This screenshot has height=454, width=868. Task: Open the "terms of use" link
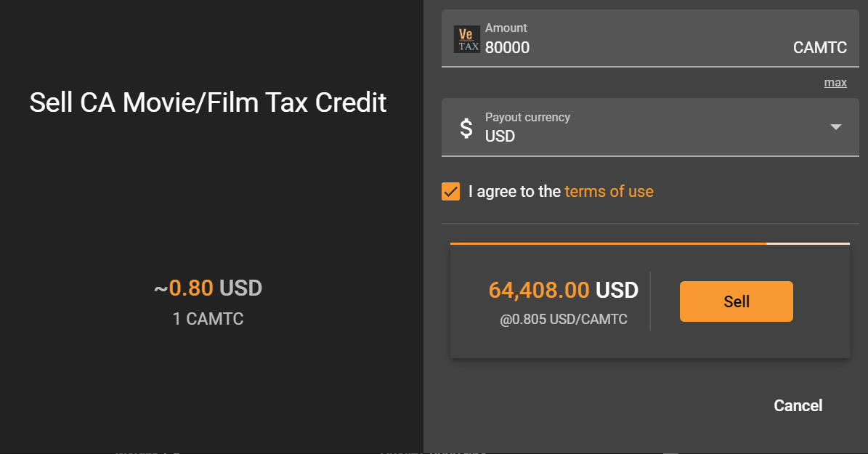[x=609, y=192]
